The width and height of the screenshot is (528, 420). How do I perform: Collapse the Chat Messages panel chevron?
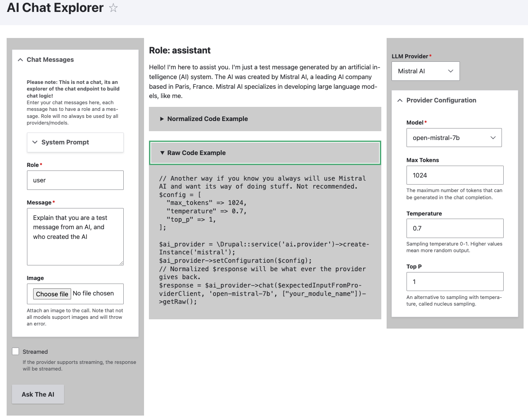20,60
